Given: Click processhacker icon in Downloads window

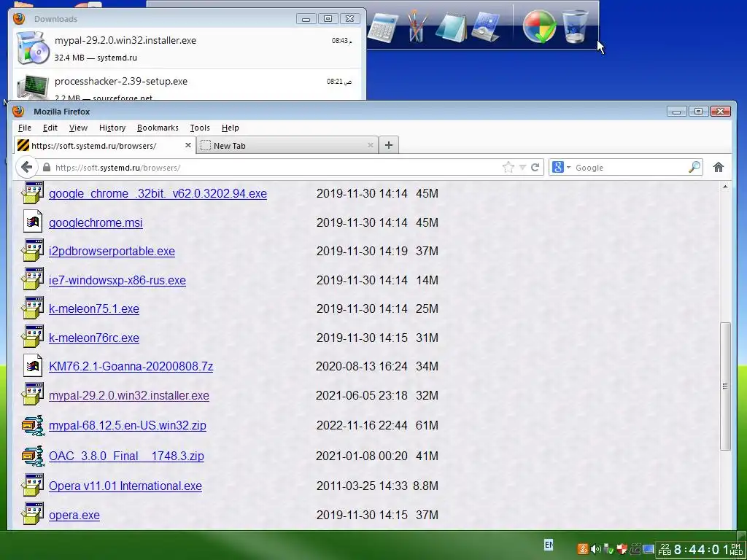Looking at the screenshot, I should (x=32, y=87).
